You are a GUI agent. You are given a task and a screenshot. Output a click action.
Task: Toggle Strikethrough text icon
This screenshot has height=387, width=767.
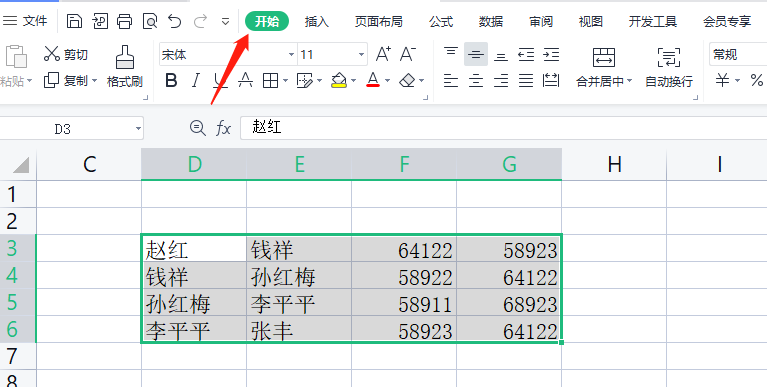click(245, 80)
